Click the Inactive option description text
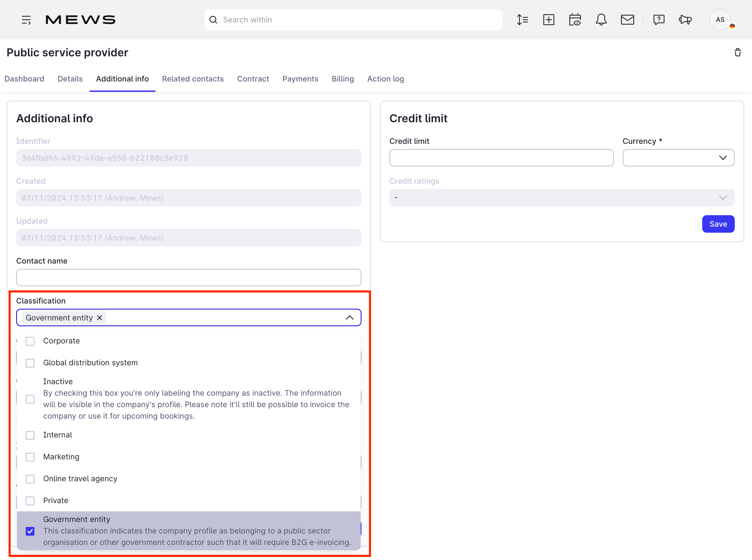This screenshot has width=752, height=560. (196, 405)
